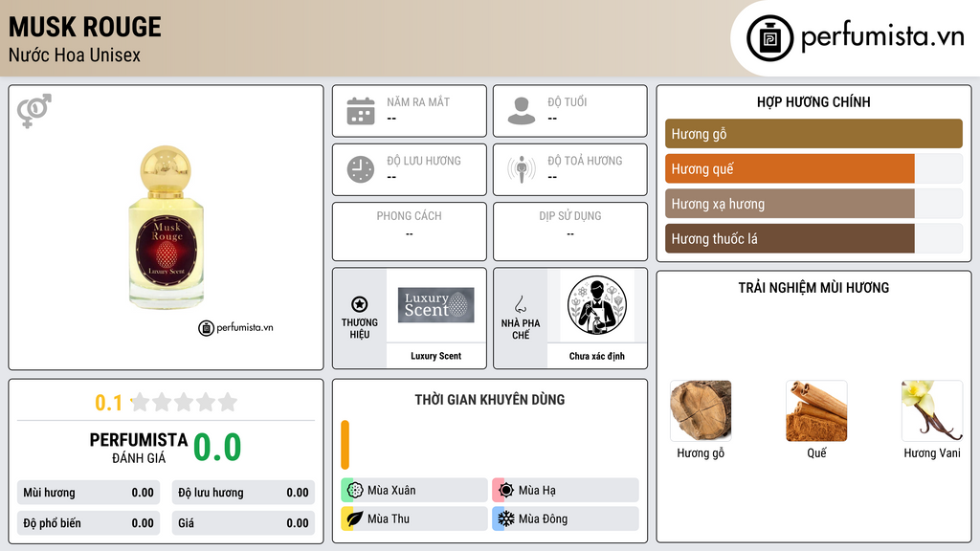The image size is (980, 551).
Task: Click the clock icon for Độ lưu hương
Action: click(361, 169)
